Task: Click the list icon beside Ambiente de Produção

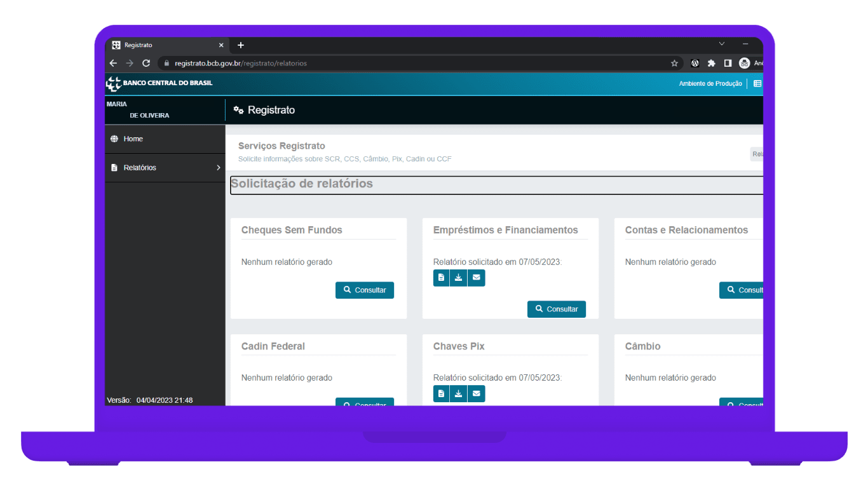Action: tap(757, 83)
